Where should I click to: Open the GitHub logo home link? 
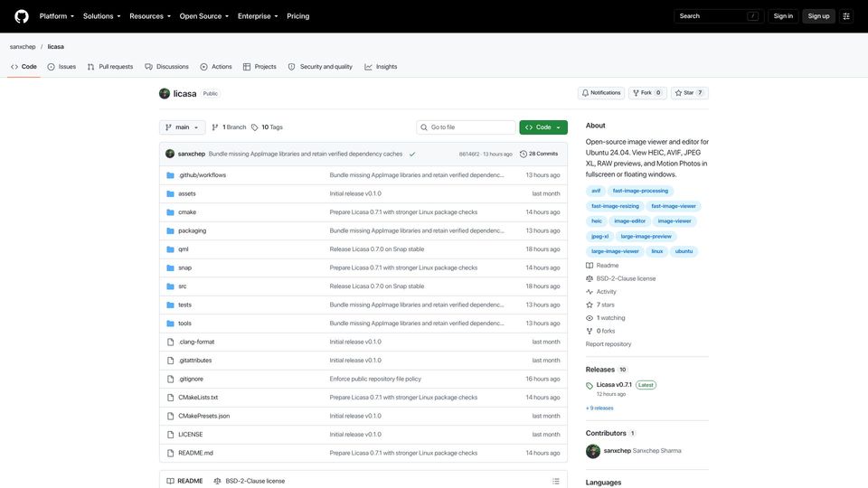[x=22, y=16]
